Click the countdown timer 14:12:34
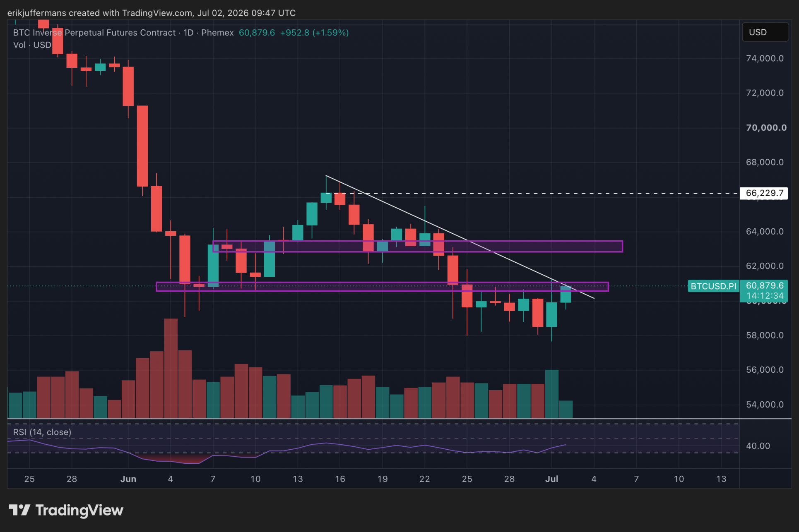The width and height of the screenshot is (799, 532). [x=764, y=296]
